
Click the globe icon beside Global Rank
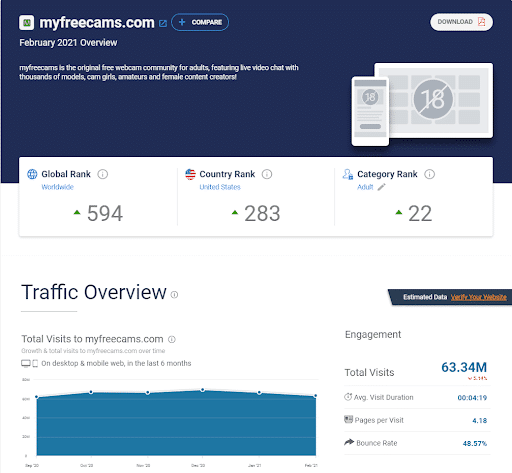(32, 174)
